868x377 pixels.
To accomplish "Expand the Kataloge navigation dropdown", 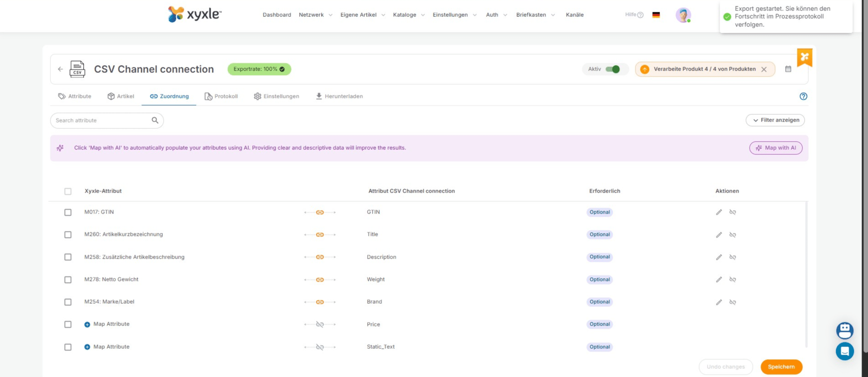I will (409, 15).
